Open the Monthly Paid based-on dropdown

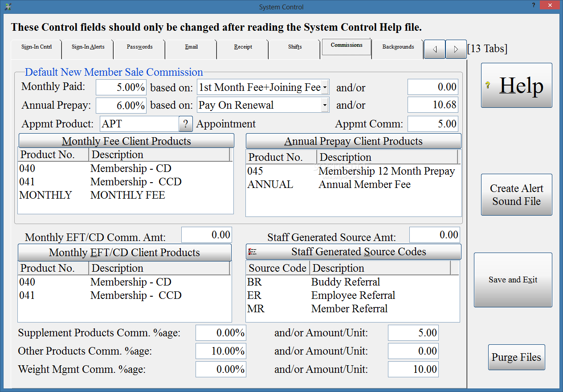coord(325,87)
